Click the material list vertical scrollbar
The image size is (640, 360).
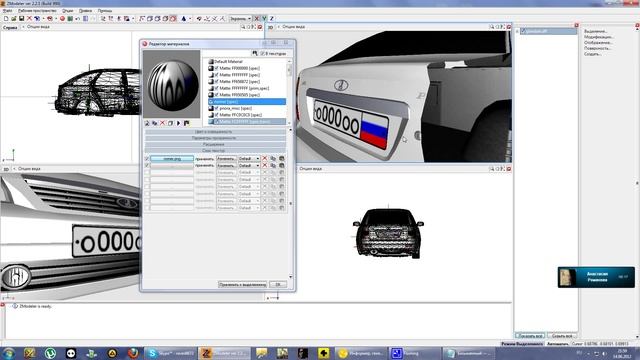pos(289,91)
